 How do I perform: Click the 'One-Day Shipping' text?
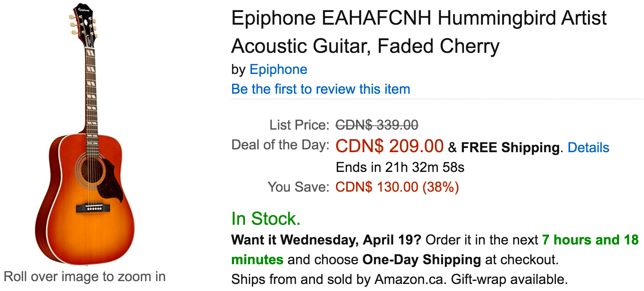[422, 260]
